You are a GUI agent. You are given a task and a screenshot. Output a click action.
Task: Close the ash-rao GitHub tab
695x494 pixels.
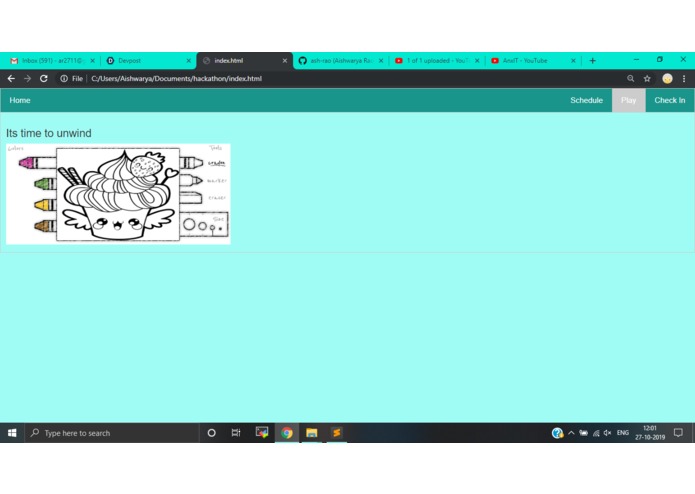coord(381,61)
